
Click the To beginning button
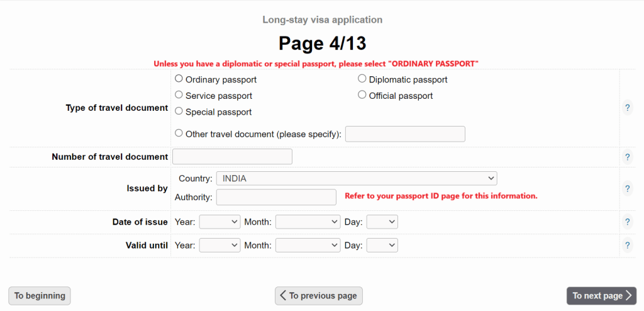[40, 296]
